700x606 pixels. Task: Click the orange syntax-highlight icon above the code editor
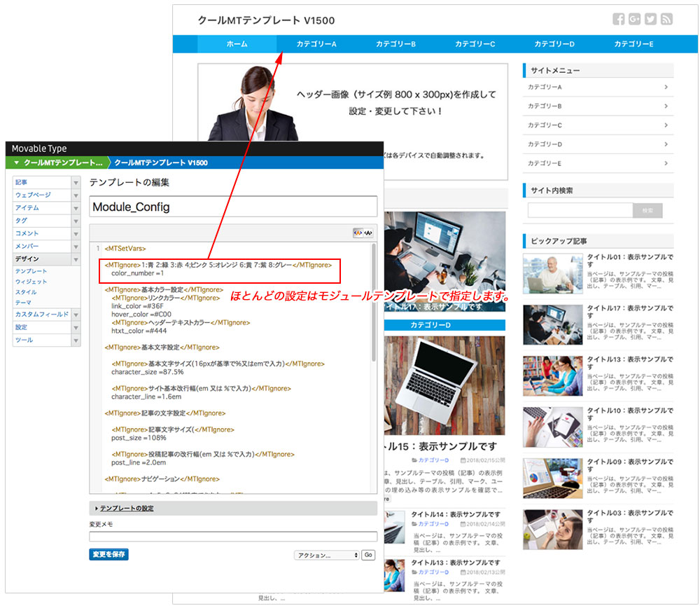click(358, 233)
